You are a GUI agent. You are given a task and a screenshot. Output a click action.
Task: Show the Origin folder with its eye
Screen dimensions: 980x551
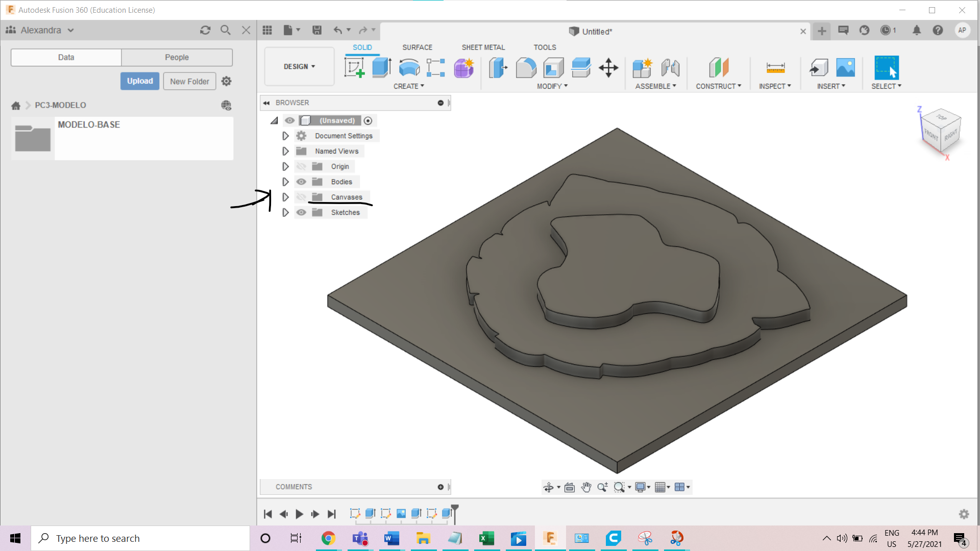pos(301,166)
